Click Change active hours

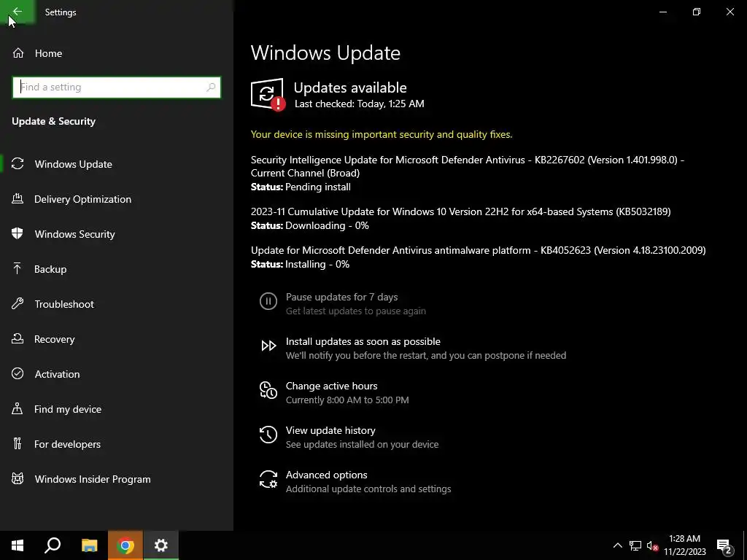coord(332,386)
